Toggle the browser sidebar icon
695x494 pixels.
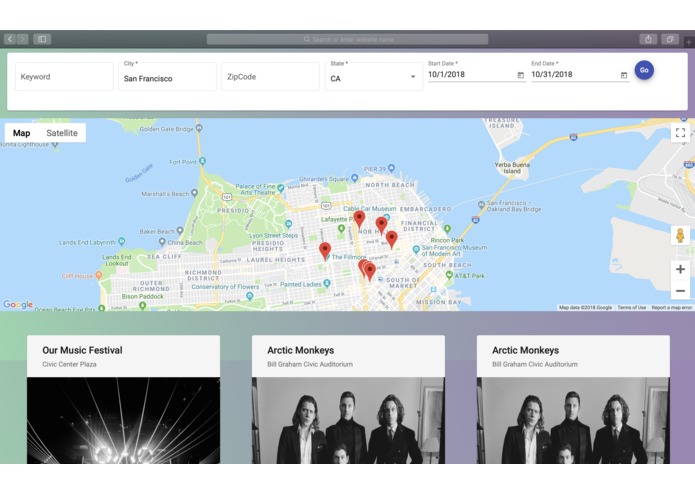tap(42, 39)
